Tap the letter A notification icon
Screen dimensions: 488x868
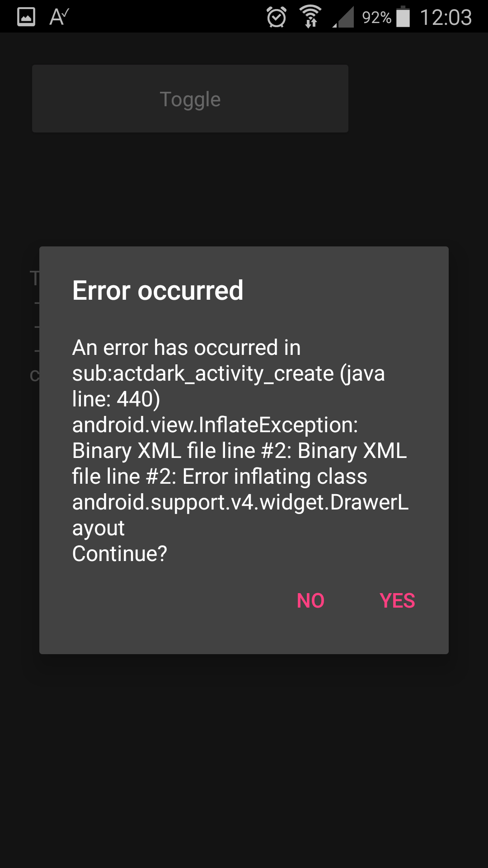coord(59,17)
